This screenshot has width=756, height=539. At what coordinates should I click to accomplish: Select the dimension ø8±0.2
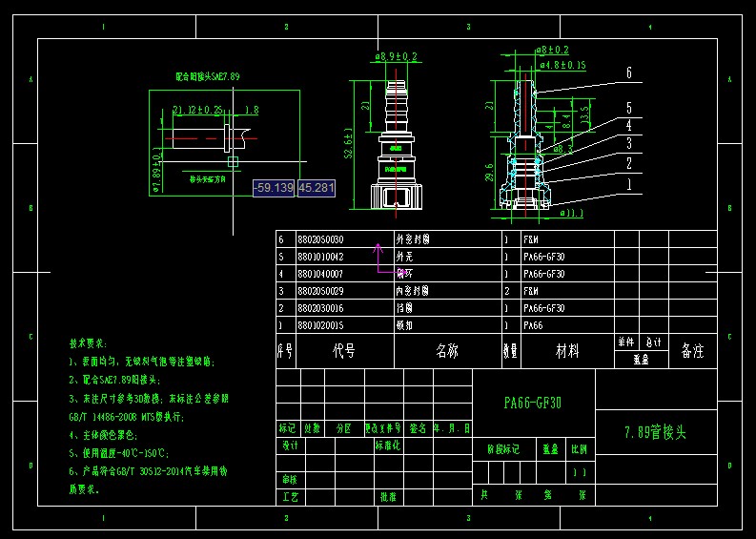point(553,51)
